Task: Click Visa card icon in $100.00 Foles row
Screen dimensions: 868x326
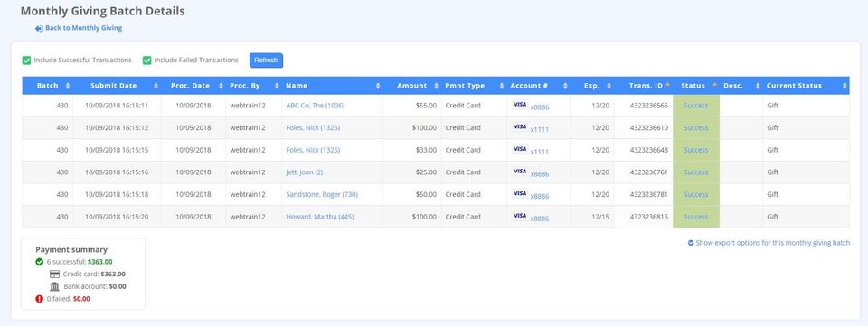Action: 520,126
